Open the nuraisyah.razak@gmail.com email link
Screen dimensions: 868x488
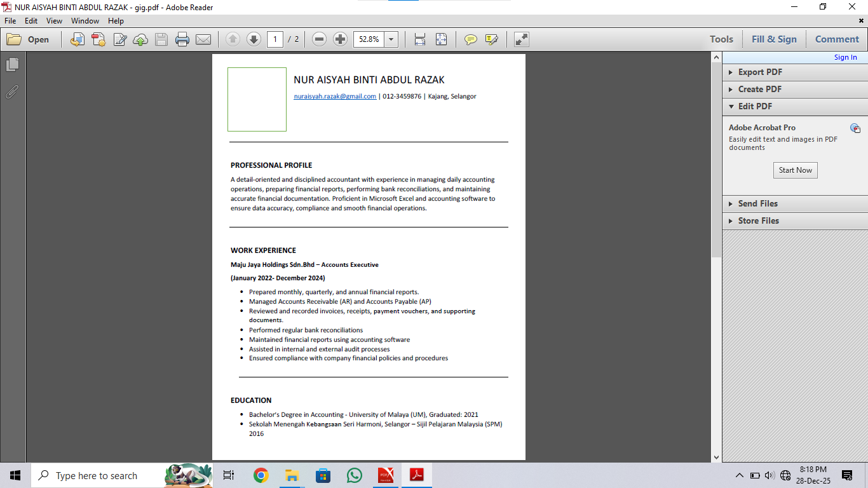click(x=334, y=97)
